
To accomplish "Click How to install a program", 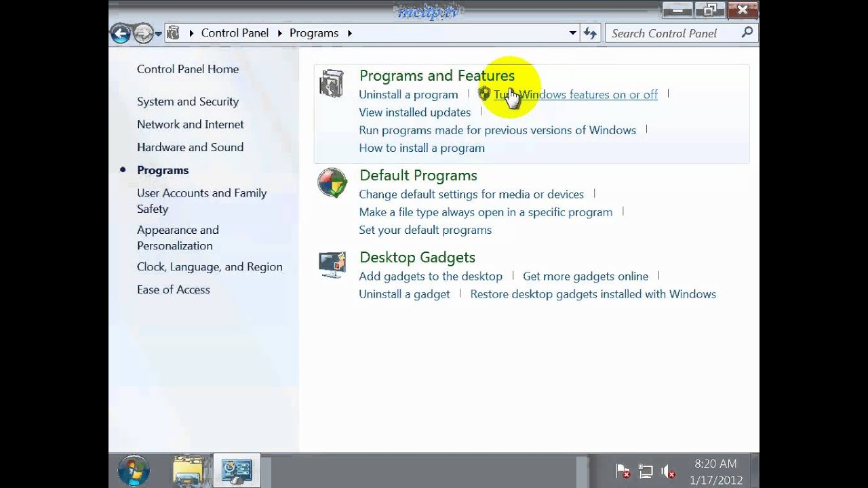I will (x=422, y=148).
